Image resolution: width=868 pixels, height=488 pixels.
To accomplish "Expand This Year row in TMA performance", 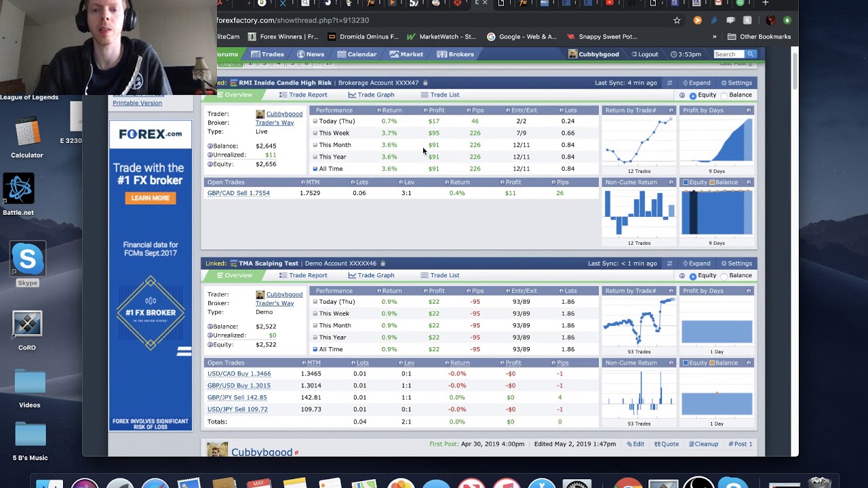I will (x=315, y=338).
